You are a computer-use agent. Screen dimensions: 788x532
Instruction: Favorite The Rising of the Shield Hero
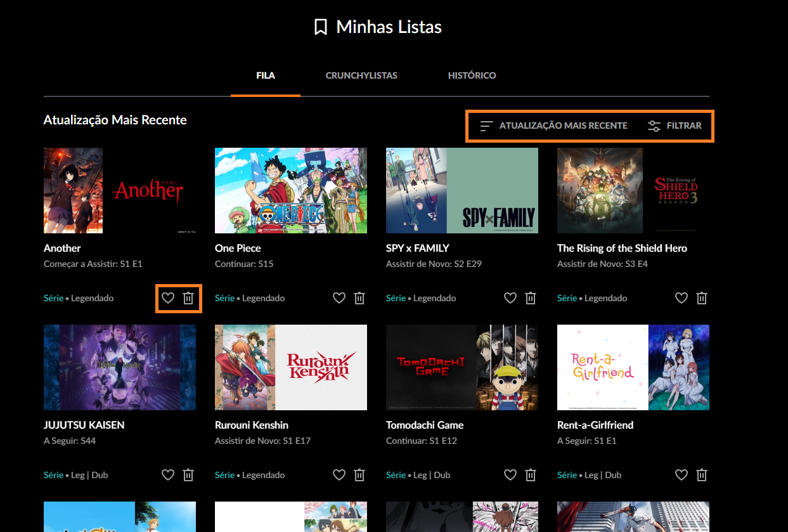click(x=681, y=298)
